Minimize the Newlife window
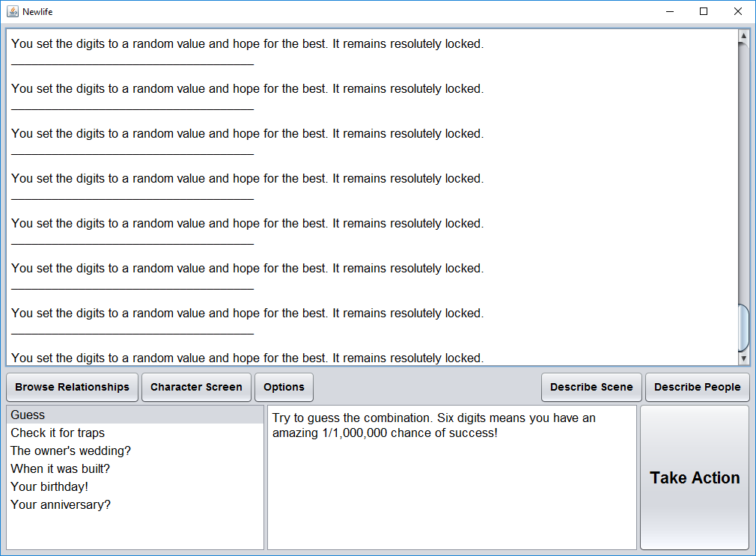Screen dimensions: 756x556 click(x=668, y=11)
